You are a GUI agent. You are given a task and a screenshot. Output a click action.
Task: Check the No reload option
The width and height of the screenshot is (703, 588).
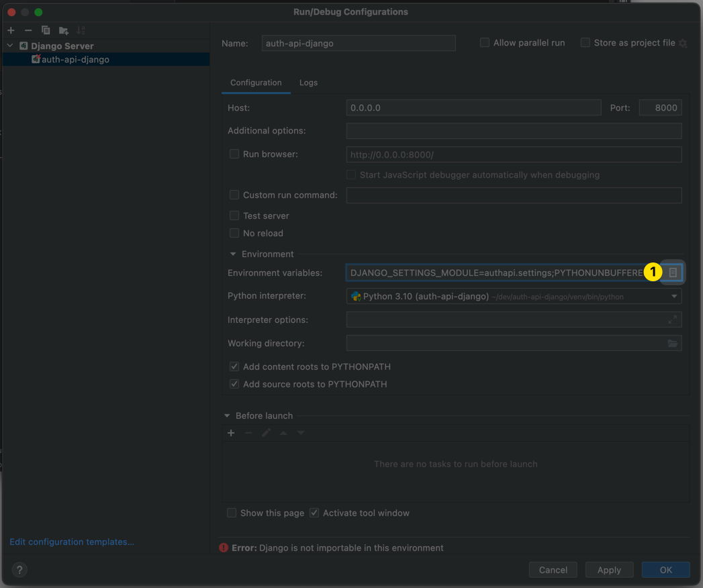pyautogui.click(x=234, y=233)
